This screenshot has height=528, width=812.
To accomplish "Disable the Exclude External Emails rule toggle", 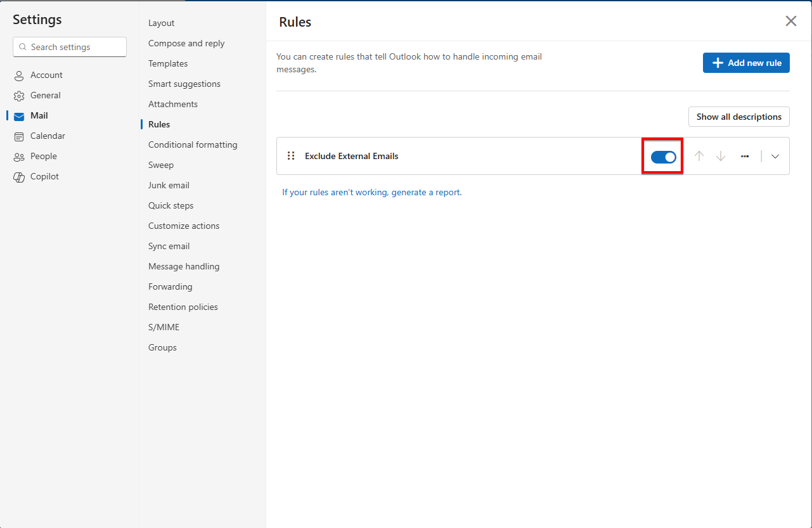I will point(662,156).
